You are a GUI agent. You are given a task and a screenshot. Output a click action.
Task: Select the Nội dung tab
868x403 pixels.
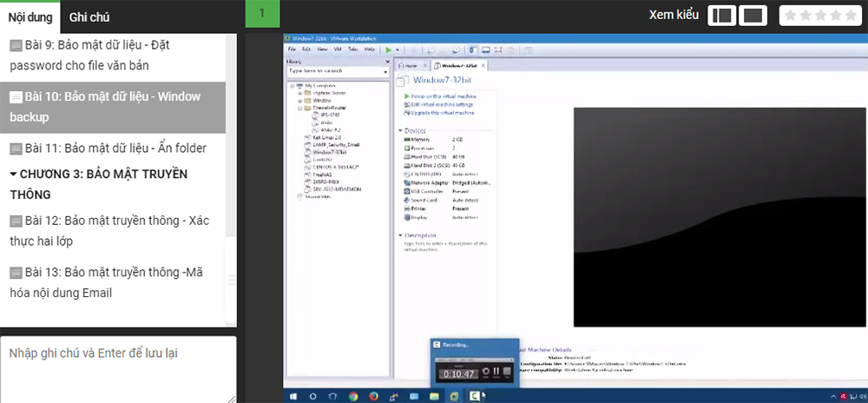pos(30,17)
